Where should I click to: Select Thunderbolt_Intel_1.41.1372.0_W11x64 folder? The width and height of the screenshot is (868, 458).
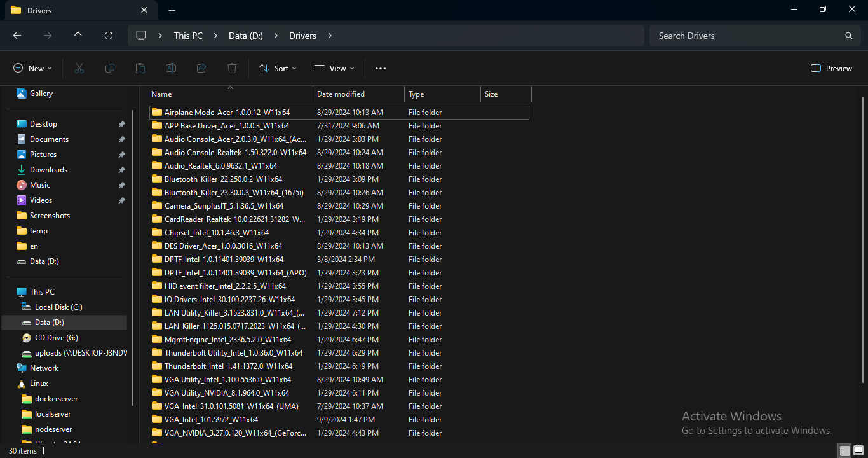point(339,366)
